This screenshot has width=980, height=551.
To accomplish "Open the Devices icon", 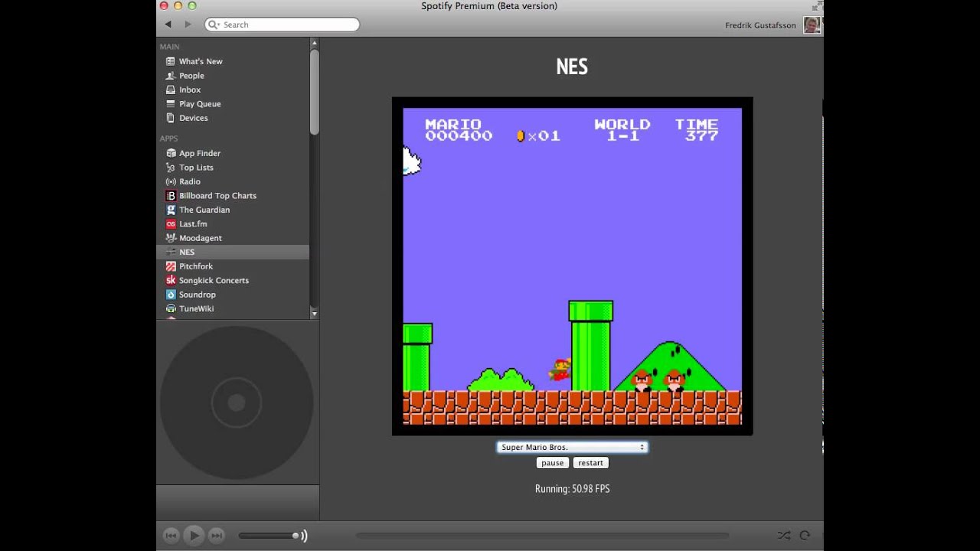I will (x=171, y=118).
